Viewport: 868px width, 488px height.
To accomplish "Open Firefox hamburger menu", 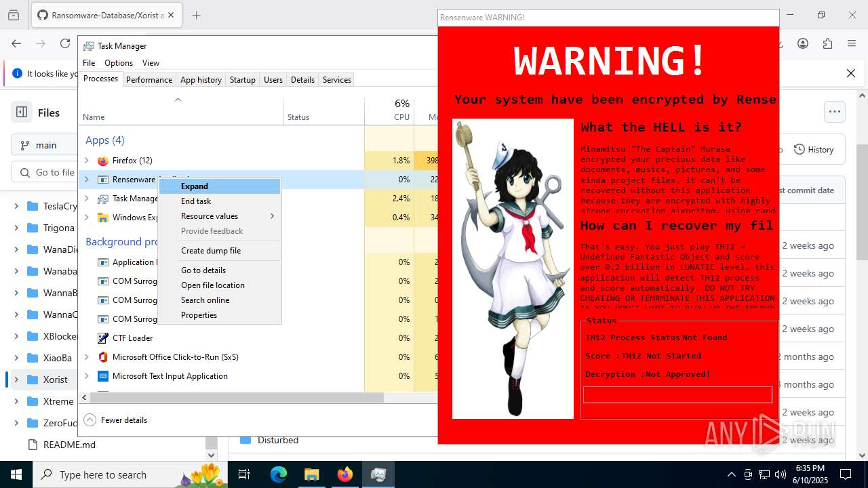I will [852, 43].
